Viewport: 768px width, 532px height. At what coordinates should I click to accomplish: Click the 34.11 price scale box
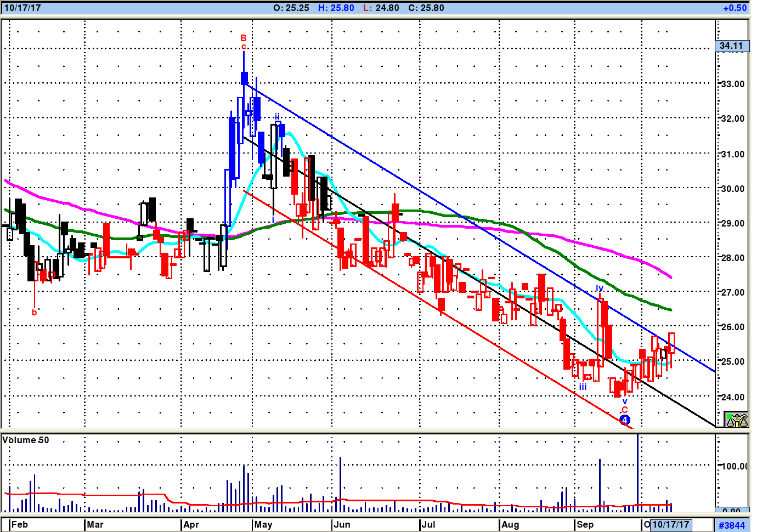pos(731,46)
